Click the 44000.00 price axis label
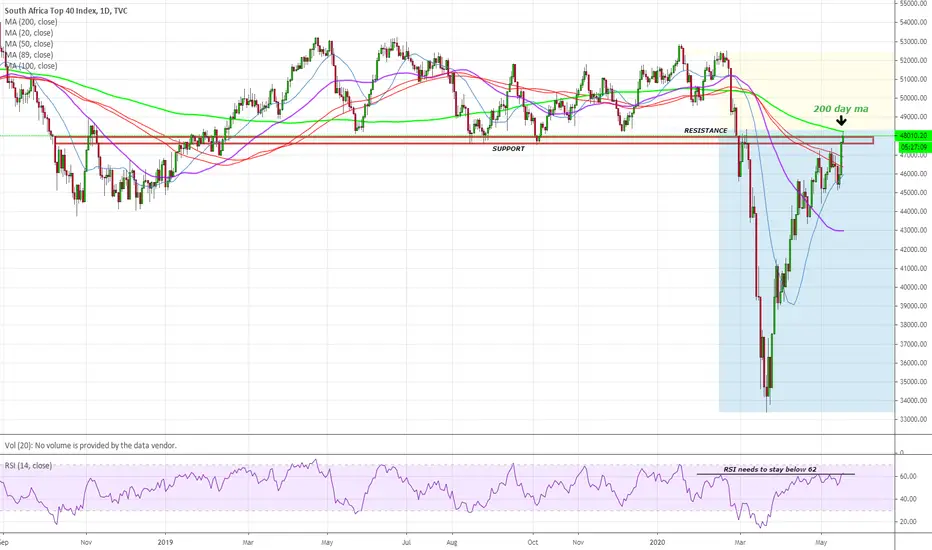This screenshot has height=550, width=932. [x=914, y=212]
